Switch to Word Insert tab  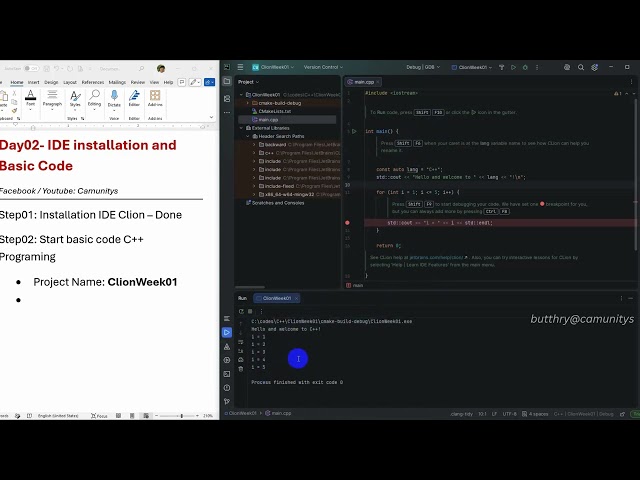tap(33, 82)
